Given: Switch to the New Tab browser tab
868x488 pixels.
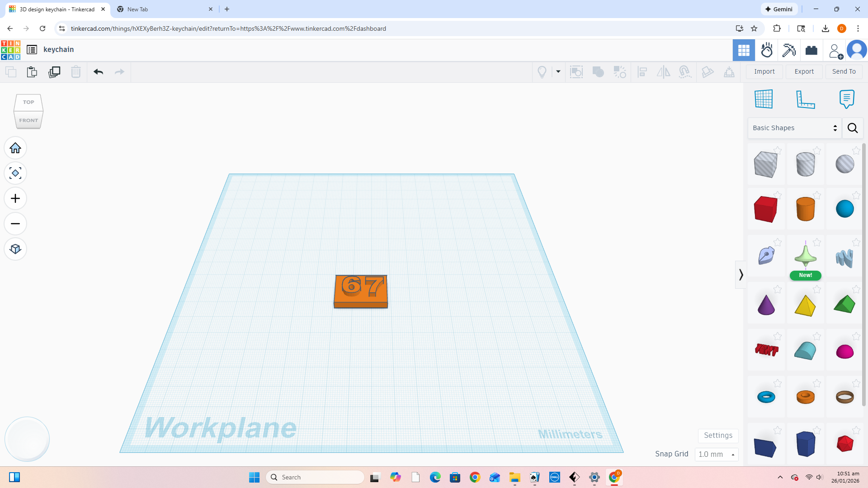Looking at the screenshot, I should pos(164,9).
